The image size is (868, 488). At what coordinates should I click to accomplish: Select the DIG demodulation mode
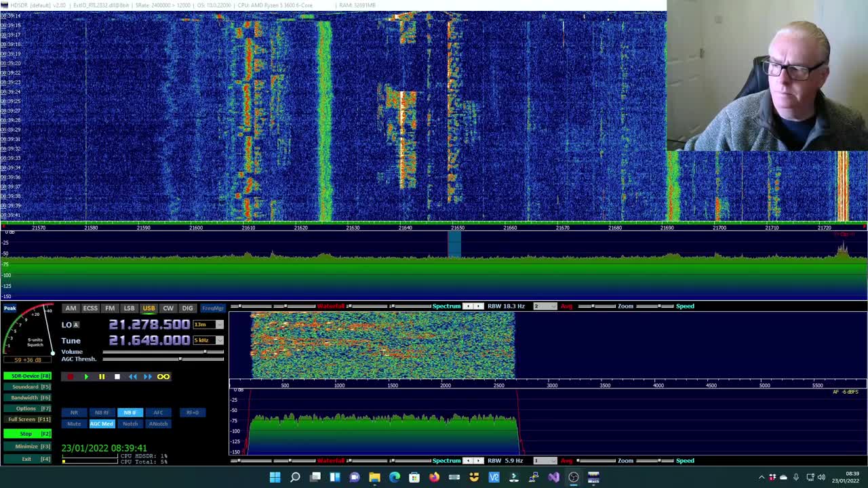pos(187,308)
